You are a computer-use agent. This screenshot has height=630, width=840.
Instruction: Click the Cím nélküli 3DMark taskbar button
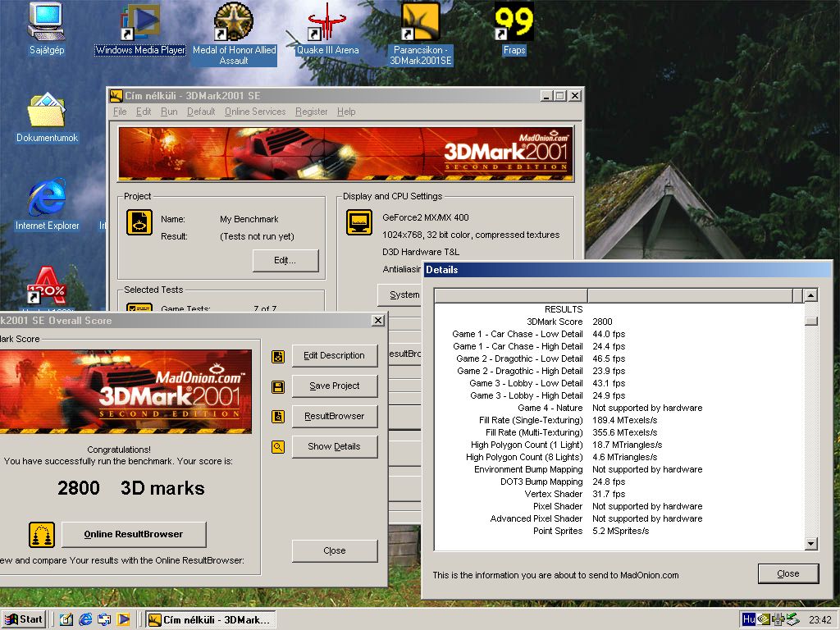(211, 620)
